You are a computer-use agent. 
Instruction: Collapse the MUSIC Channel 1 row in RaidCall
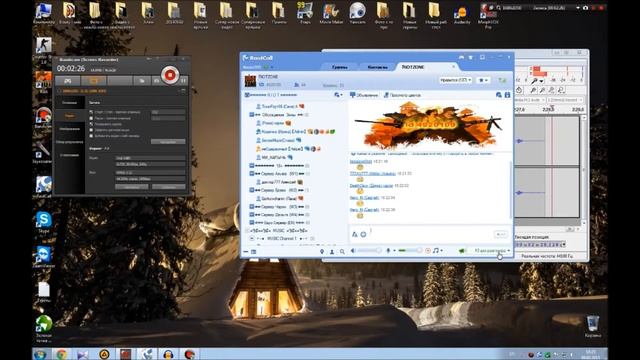click(x=252, y=238)
